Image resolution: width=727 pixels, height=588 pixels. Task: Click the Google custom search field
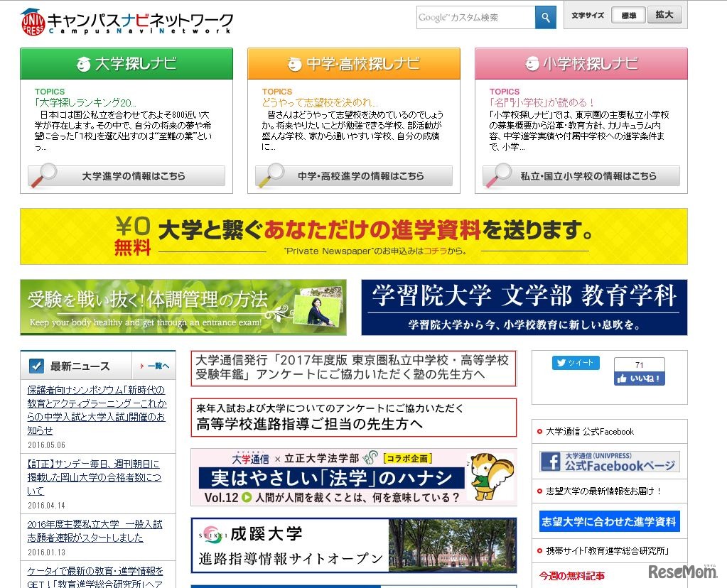[475, 18]
